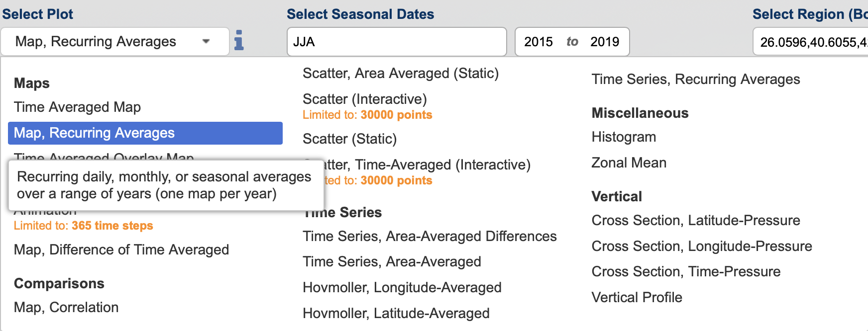Viewport: 868px width, 331px height.
Task: Choose the highlighted Map, Recurring Averages entry
Action: click(145, 133)
